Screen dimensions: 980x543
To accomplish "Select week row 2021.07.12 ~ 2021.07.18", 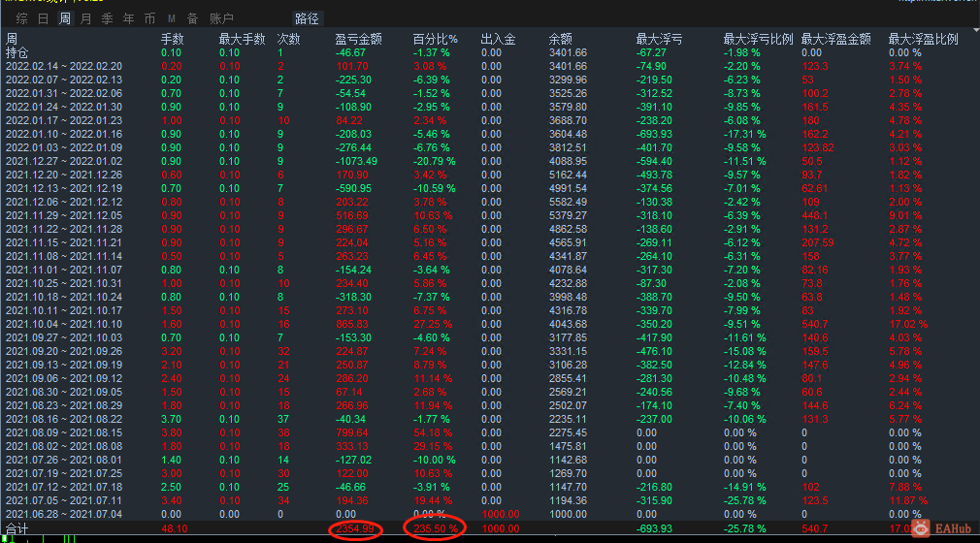I will (490, 487).
